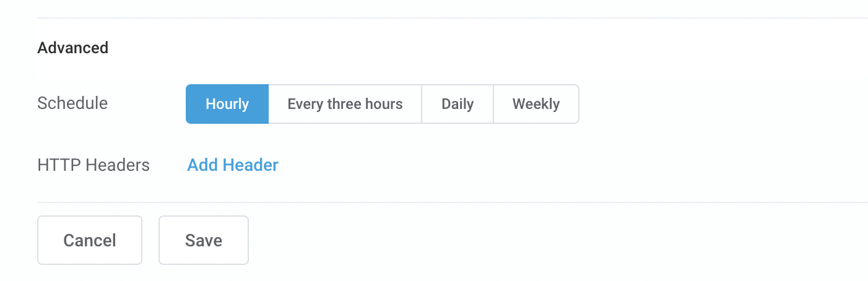Confirm settings by clicking Save
868x281 pixels.
pyautogui.click(x=204, y=240)
